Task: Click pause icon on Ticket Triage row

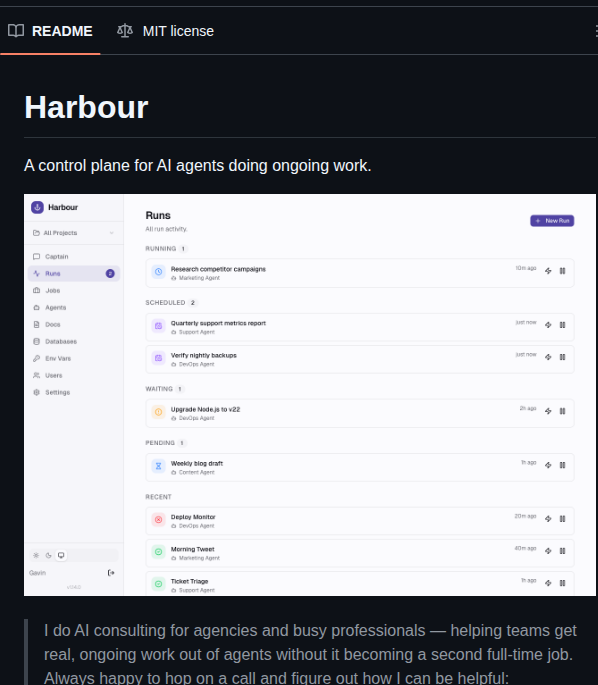Action: (x=563, y=583)
